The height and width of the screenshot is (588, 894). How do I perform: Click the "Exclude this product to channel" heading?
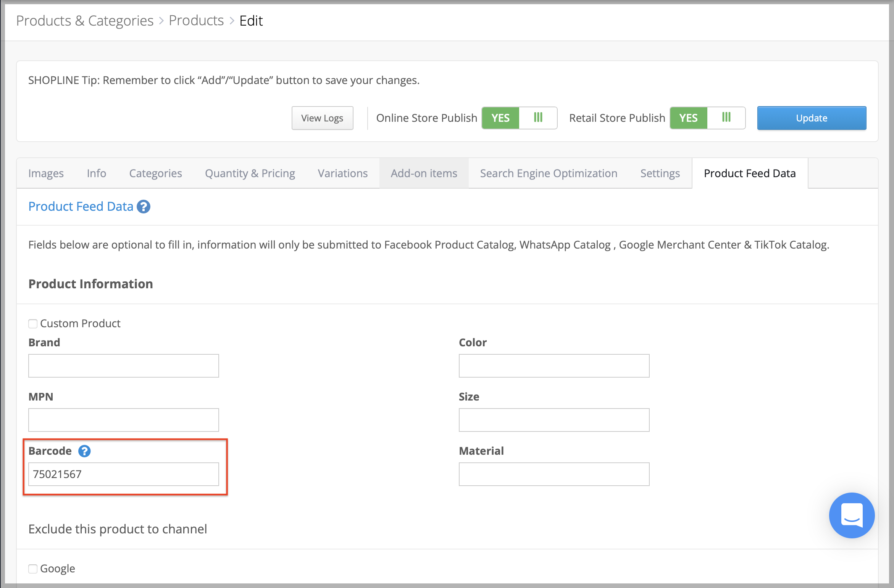point(118,529)
